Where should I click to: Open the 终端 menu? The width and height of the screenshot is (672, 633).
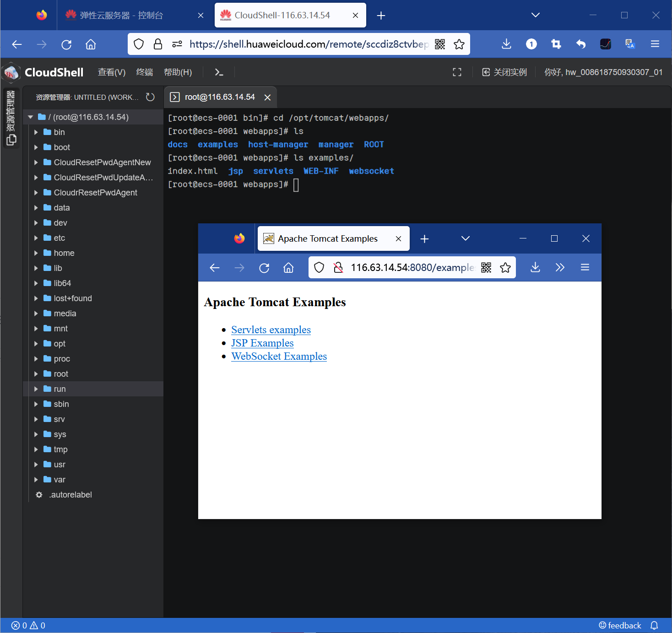click(145, 72)
